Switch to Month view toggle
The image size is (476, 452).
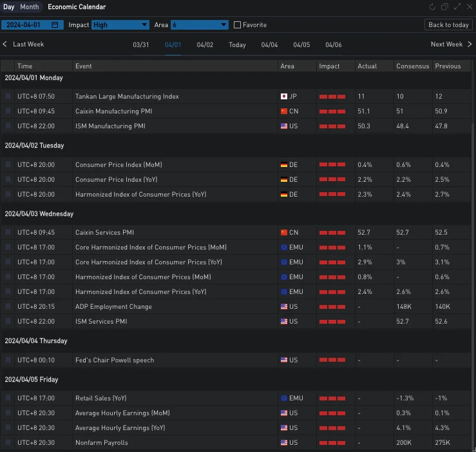[29, 7]
